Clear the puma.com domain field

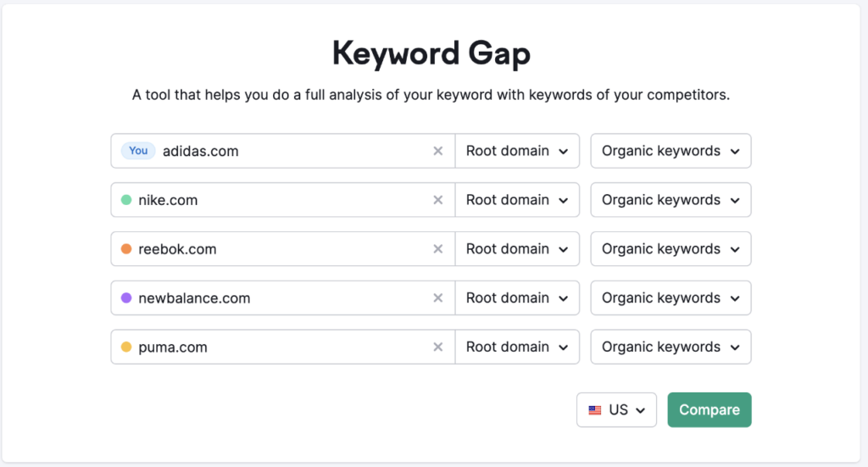pyautogui.click(x=438, y=347)
